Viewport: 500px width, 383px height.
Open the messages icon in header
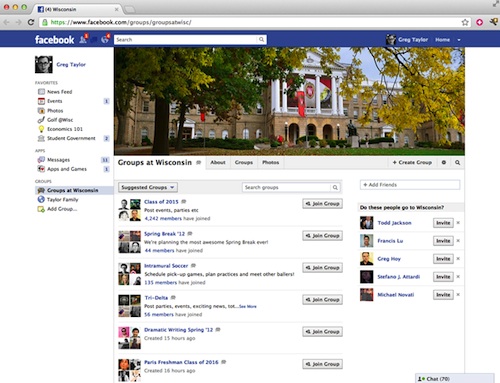pyautogui.click(x=94, y=40)
